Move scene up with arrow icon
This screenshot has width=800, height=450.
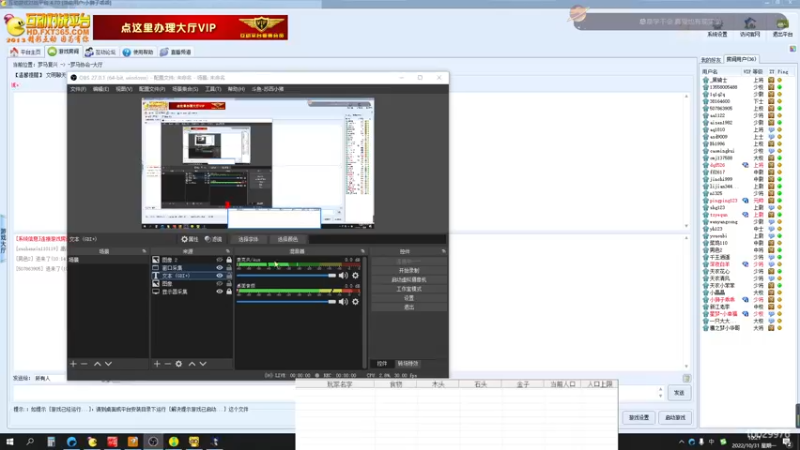pos(97,364)
